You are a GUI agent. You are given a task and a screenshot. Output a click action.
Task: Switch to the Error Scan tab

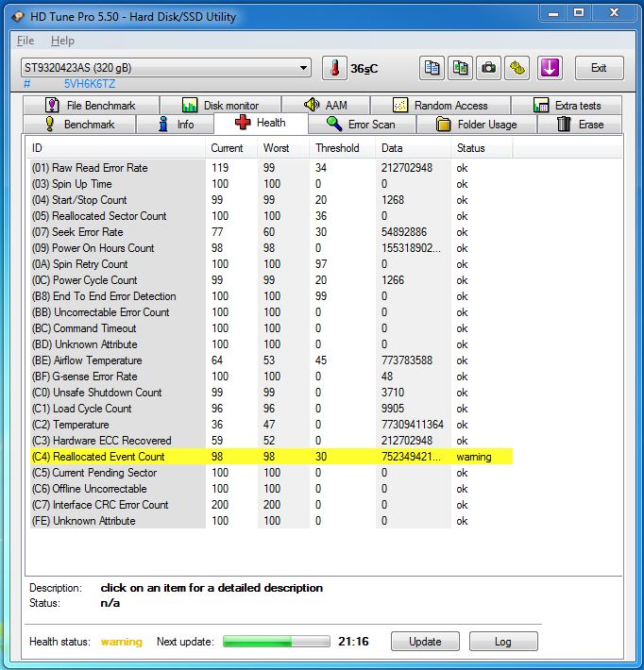click(x=362, y=125)
